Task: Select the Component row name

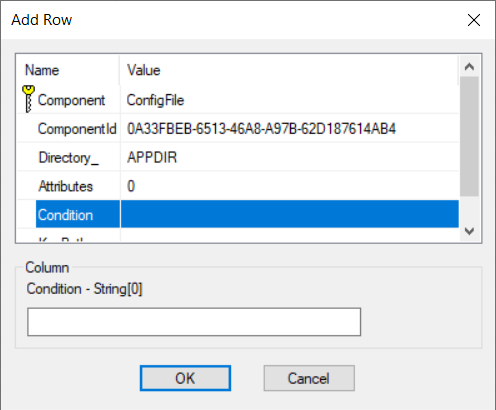Action: (71, 100)
